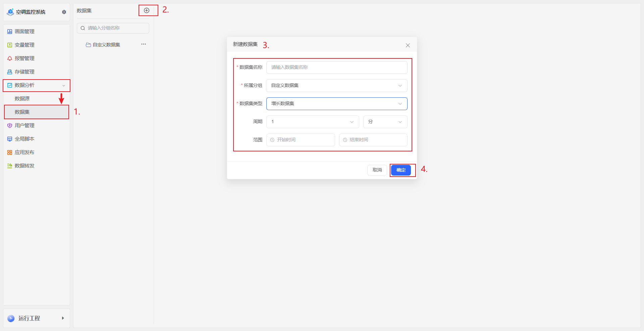Screen dimensions: 644x331
Task: Open the 数据集类型 dropdown
Action: coord(336,104)
